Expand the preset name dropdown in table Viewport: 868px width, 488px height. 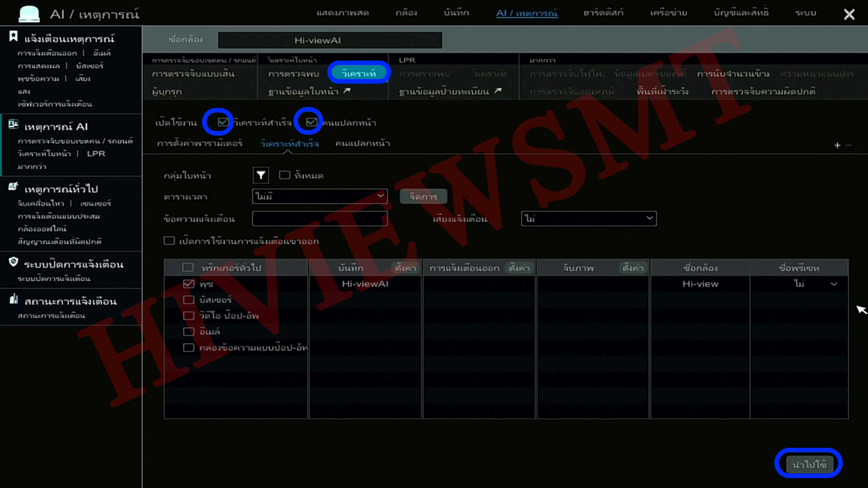[834, 284]
